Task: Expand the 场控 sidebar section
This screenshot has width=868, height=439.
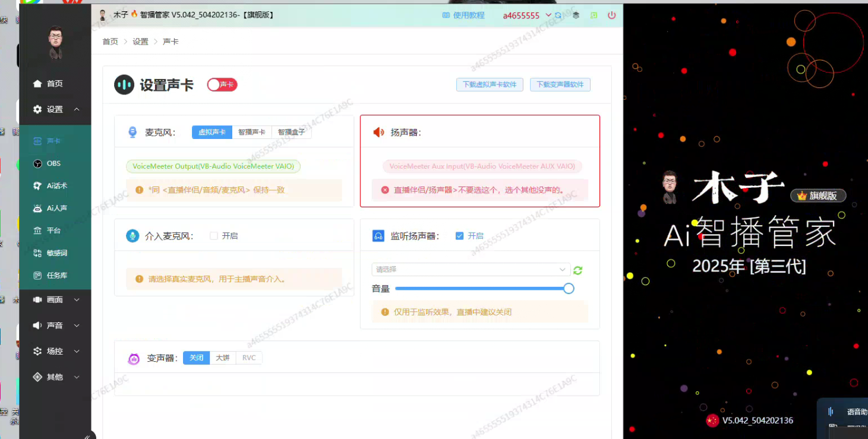Action: (x=77, y=351)
